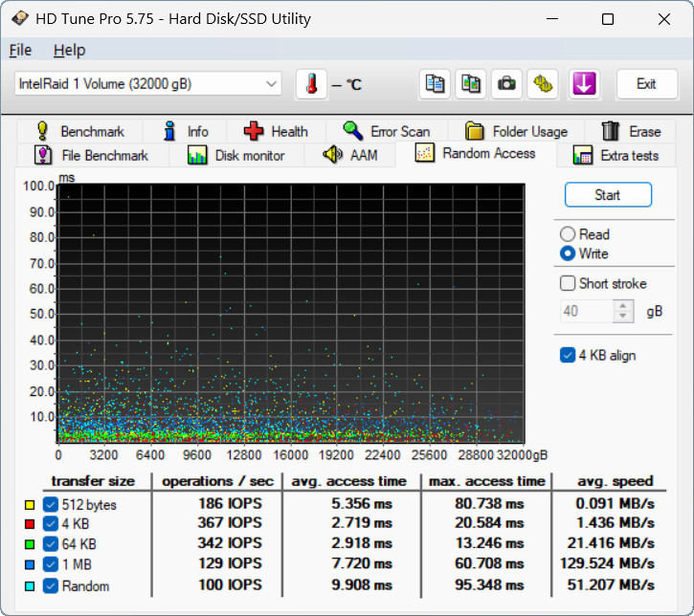Open the File menu

tap(20, 51)
